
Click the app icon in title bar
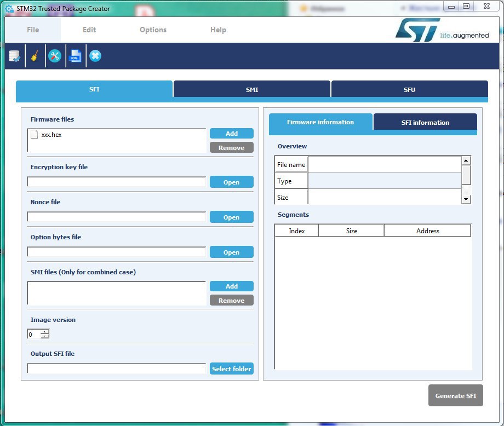(x=9, y=9)
